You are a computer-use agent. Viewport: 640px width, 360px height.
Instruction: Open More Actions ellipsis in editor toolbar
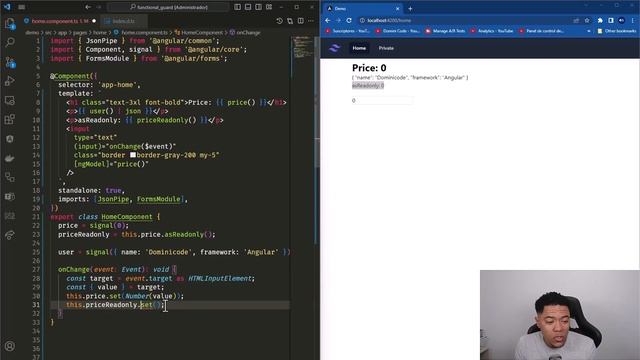tap(311, 21)
